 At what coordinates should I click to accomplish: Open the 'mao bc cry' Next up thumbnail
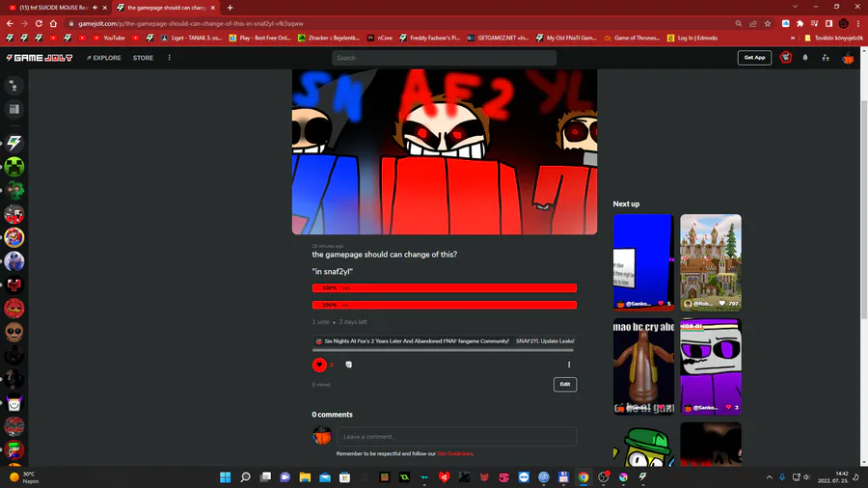tap(644, 366)
